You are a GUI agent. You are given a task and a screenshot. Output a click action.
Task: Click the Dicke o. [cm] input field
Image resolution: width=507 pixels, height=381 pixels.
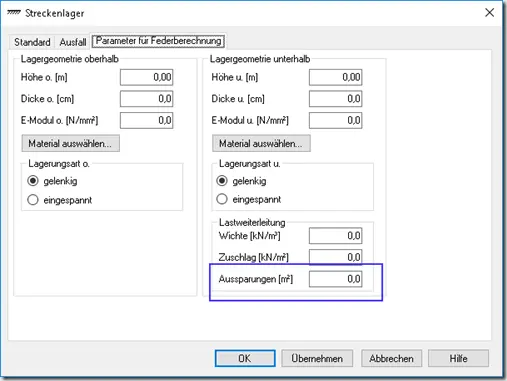tap(147, 99)
